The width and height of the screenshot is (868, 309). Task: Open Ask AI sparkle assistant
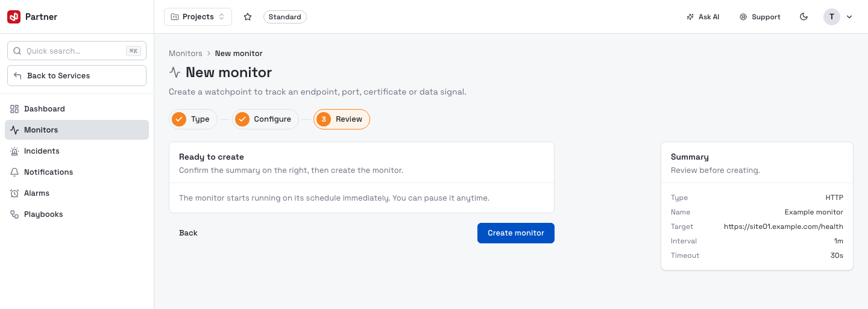pos(703,17)
